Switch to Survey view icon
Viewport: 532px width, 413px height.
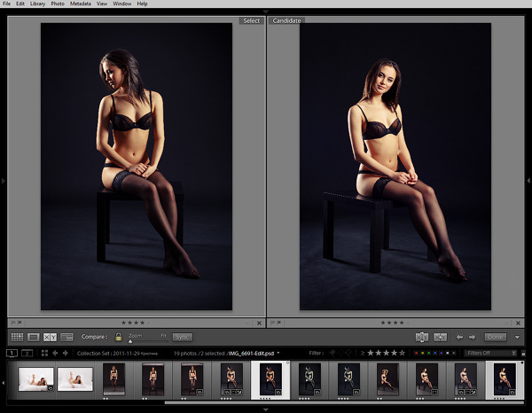(x=66, y=337)
